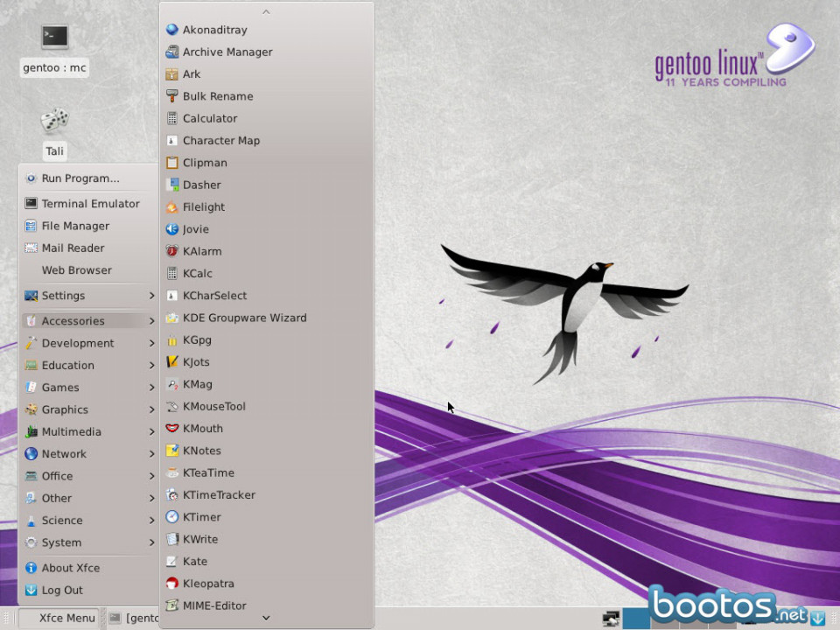This screenshot has height=630, width=840.
Task: Launch Web Browser from the menu
Action: click(89, 270)
